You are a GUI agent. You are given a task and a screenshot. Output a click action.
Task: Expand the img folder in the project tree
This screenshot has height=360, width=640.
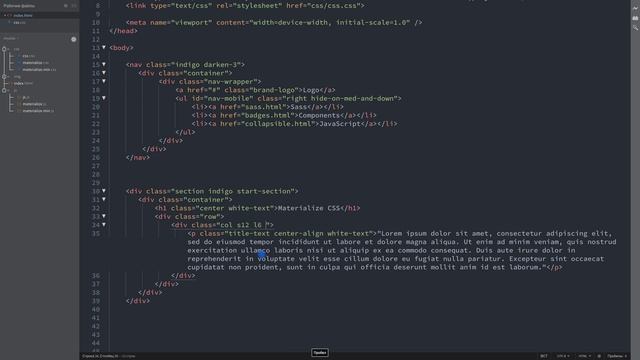(4, 76)
